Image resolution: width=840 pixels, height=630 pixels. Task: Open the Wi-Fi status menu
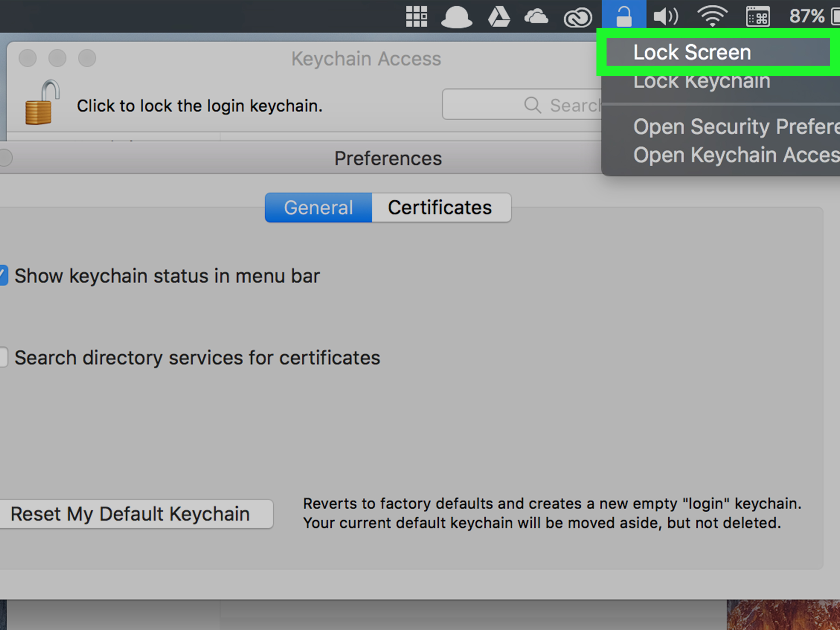(x=712, y=16)
